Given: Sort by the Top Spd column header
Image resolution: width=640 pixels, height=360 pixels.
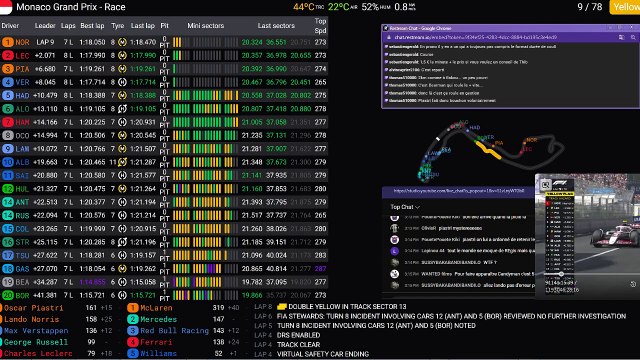Looking at the screenshot, I should [320, 26].
